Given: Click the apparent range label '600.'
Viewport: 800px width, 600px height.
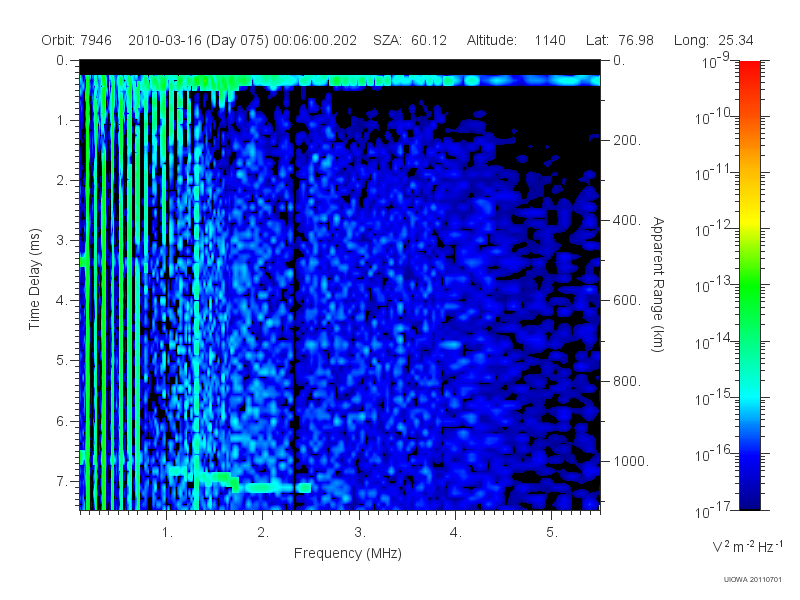Looking at the screenshot, I should (627, 301).
